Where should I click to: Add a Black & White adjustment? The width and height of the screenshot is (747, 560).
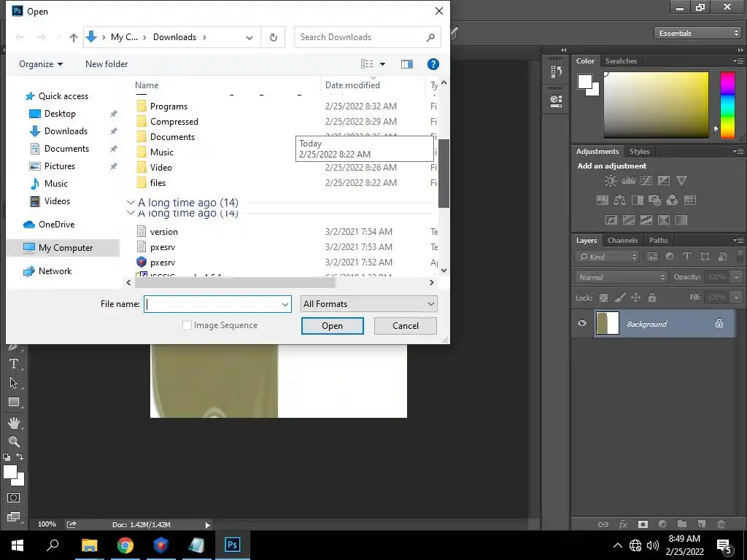[638, 200]
